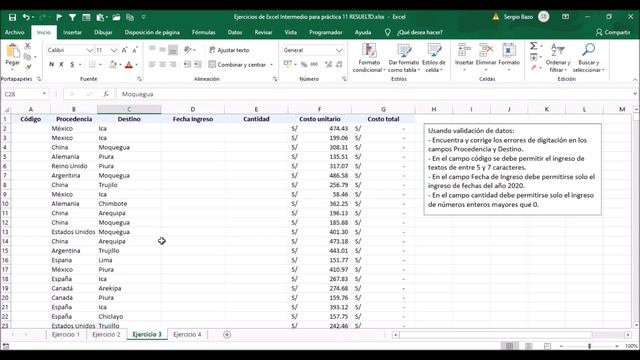This screenshot has height=360, width=640.
Task: Increase font size with the larger A
Action: (125, 50)
